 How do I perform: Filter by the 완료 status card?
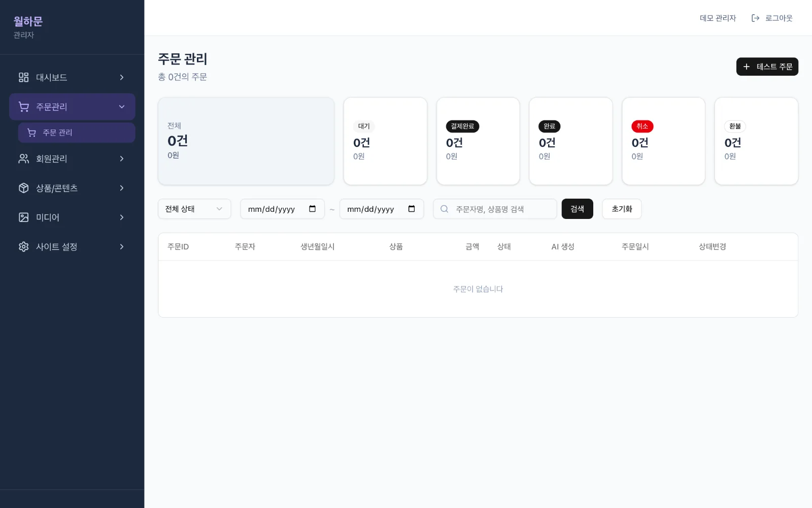[571, 141]
